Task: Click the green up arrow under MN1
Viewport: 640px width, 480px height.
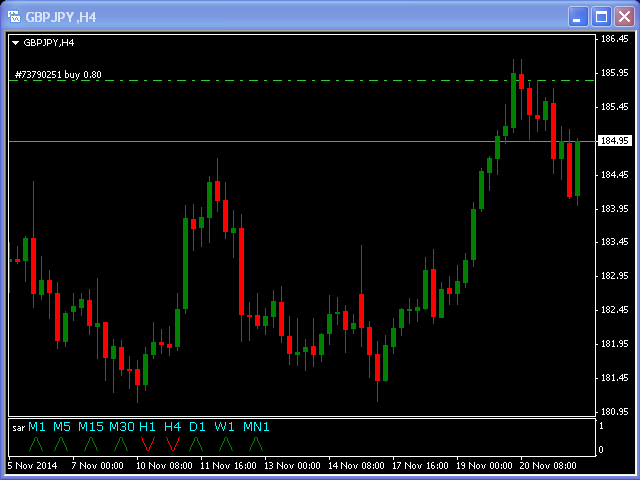Action: [256, 444]
